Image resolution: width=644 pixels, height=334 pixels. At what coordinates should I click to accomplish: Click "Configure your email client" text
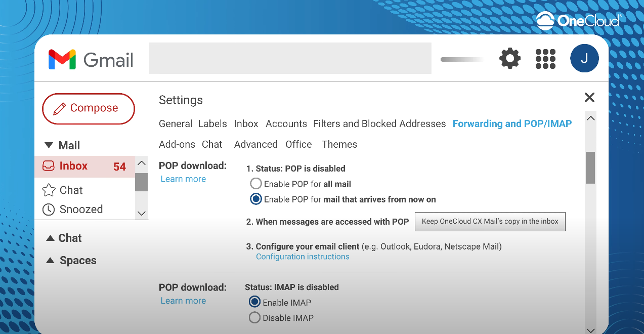(308, 246)
